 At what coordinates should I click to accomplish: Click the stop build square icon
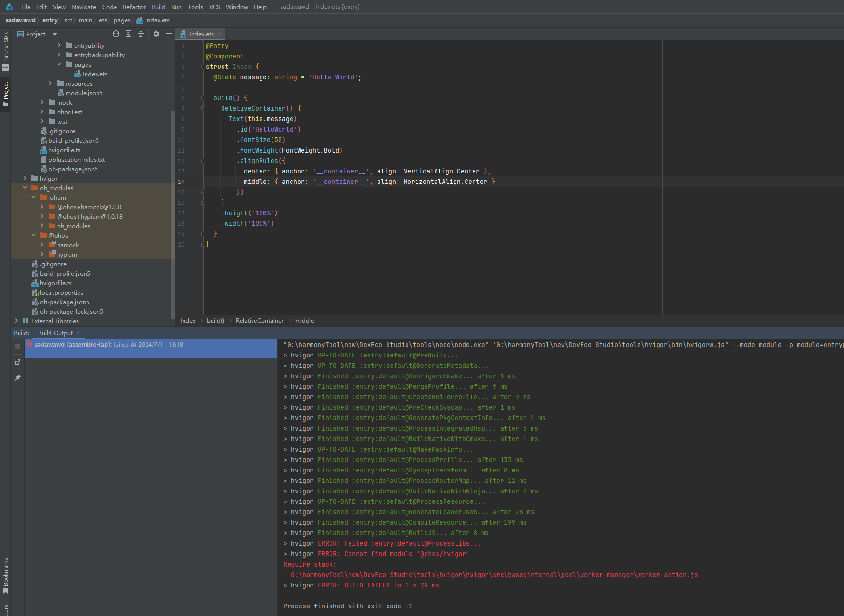click(18, 346)
